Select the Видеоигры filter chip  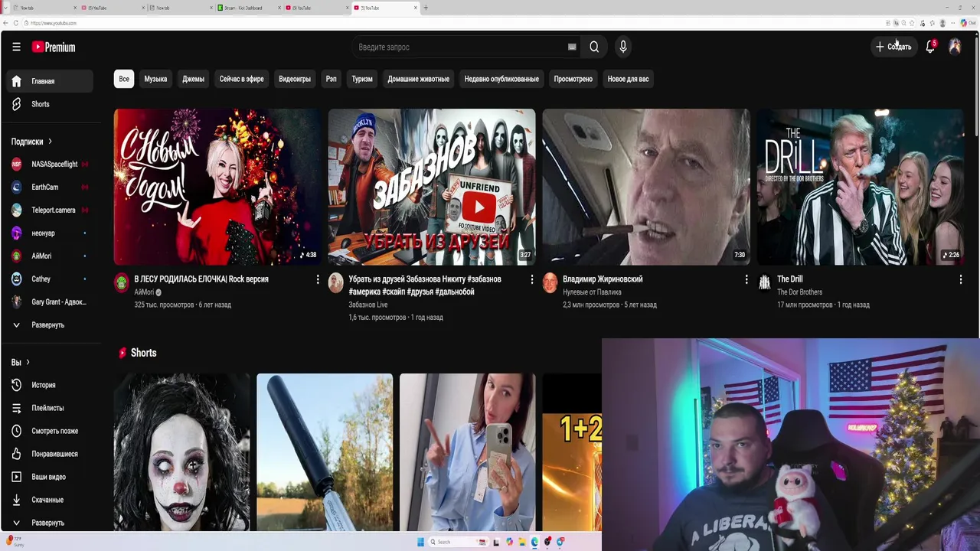pyautogui.click(x=295, y=79)
